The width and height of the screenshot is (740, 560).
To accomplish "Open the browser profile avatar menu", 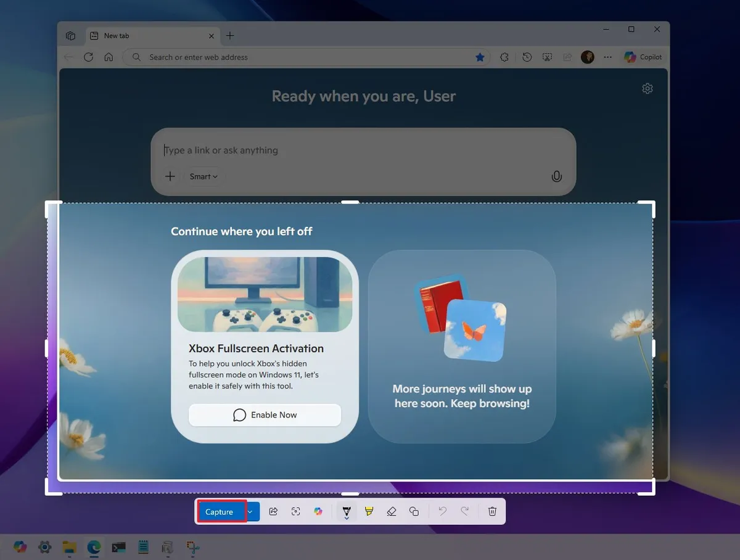I will [587, 57].
